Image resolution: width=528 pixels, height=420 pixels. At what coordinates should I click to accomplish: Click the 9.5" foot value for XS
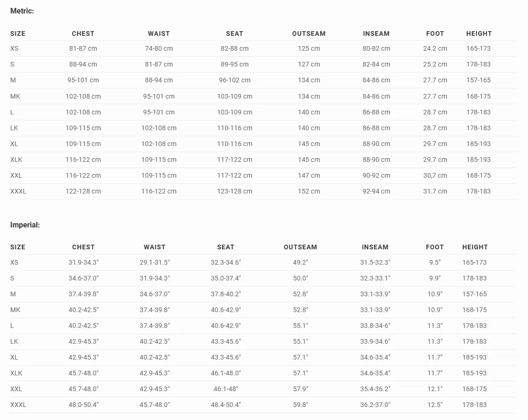point(435,262)
